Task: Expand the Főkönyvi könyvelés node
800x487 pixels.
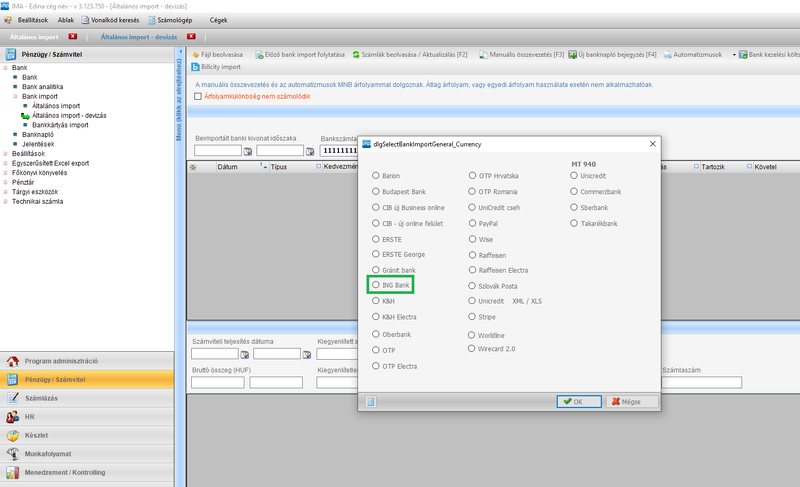Action: (5, 172)
